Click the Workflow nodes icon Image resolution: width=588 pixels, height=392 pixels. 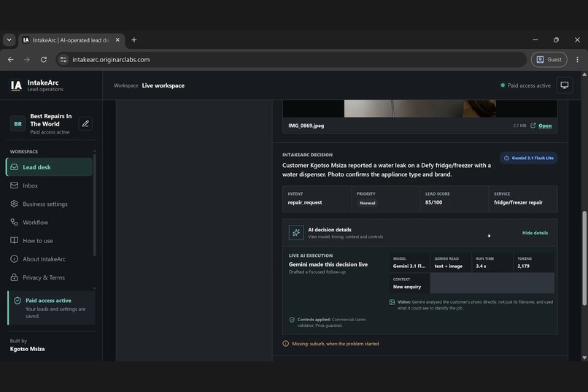[x=15, y=222]
